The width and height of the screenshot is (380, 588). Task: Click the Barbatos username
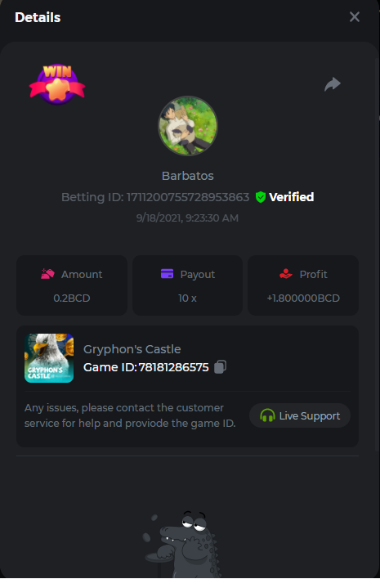click(187, 176)
